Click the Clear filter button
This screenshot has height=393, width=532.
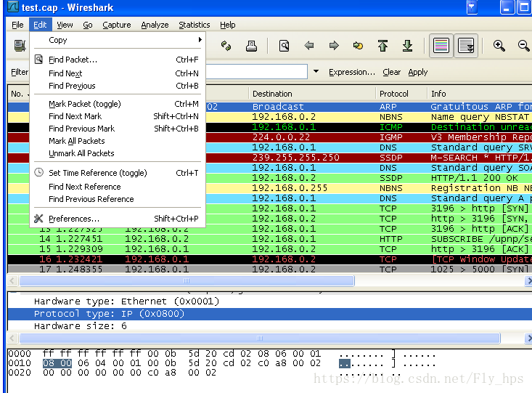(x=391, y=72)
